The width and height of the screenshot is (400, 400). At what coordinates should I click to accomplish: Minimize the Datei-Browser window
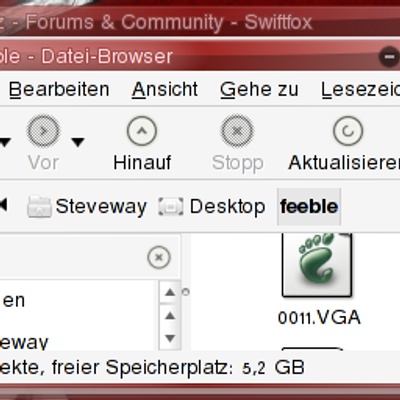tap(389, 56)
